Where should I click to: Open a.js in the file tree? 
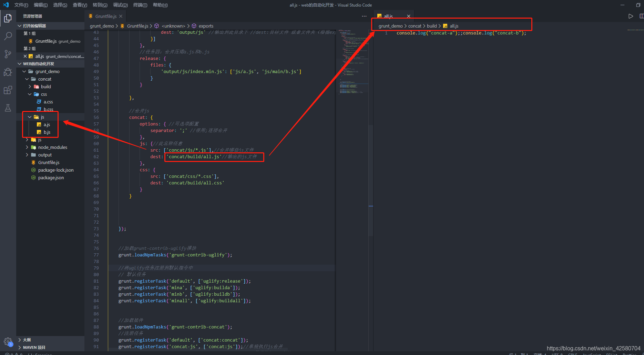(x=50, y=124)
